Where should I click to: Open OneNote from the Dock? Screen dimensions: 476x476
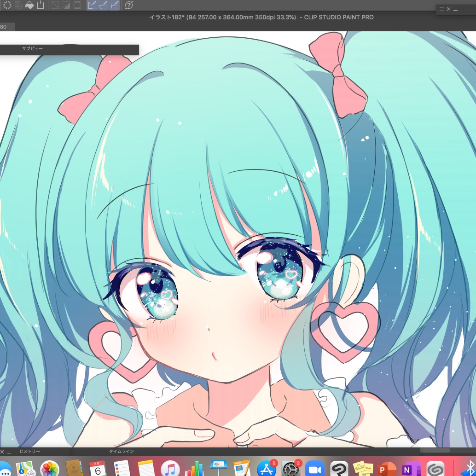(x=411, y=469)
